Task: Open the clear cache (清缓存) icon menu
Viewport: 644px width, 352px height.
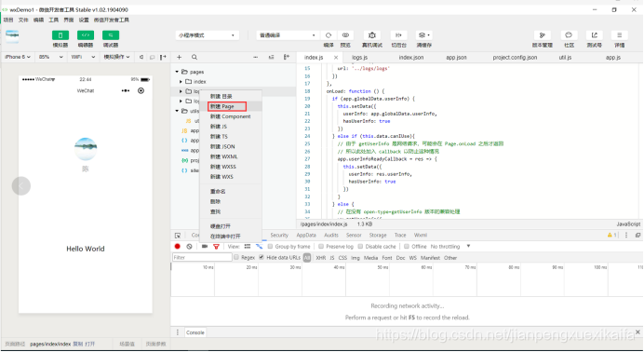Action: 423,35
